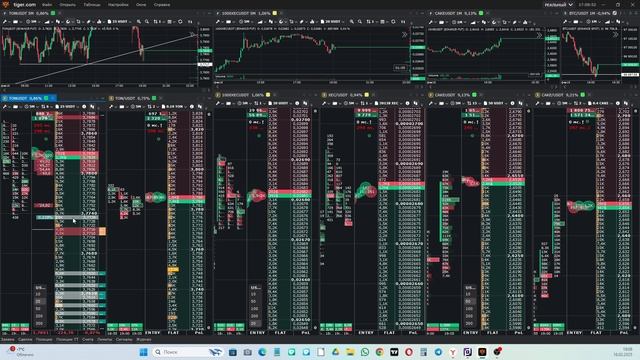Image resolution: width=640 pixels, height=360 pixels.
Task: Jump to latest bar on the CAKEUSDT chart
Action: click(x=539, y=35)
